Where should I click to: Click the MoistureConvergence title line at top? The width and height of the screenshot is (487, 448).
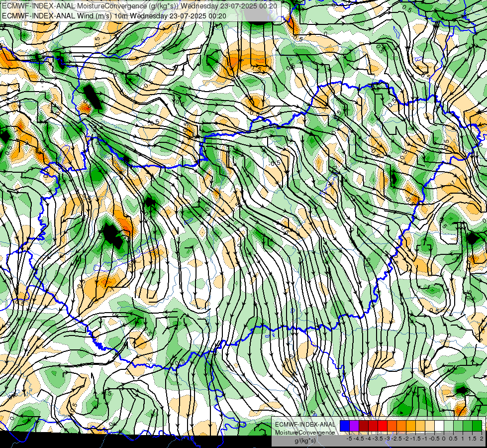pos(139,5)
